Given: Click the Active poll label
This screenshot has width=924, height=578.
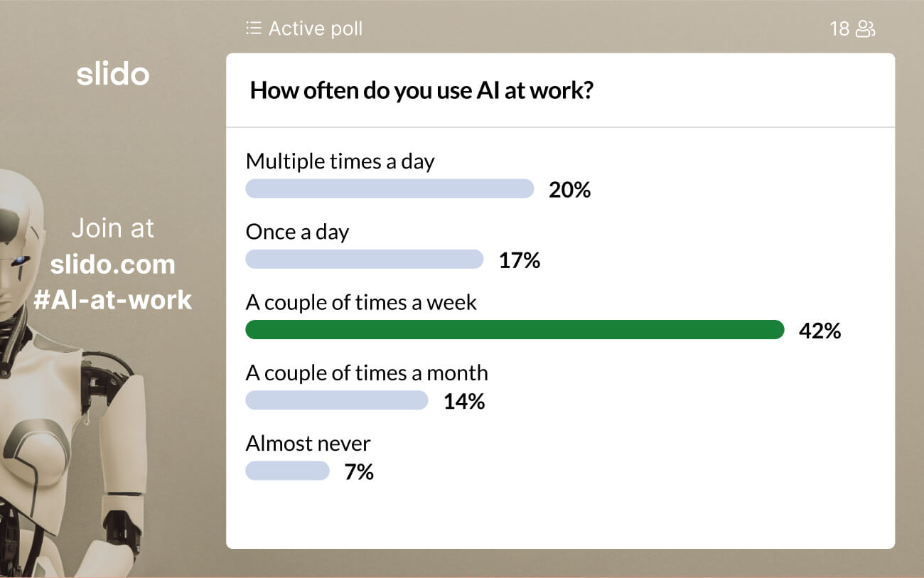Looking at the screenshot, I should (316, 28).
